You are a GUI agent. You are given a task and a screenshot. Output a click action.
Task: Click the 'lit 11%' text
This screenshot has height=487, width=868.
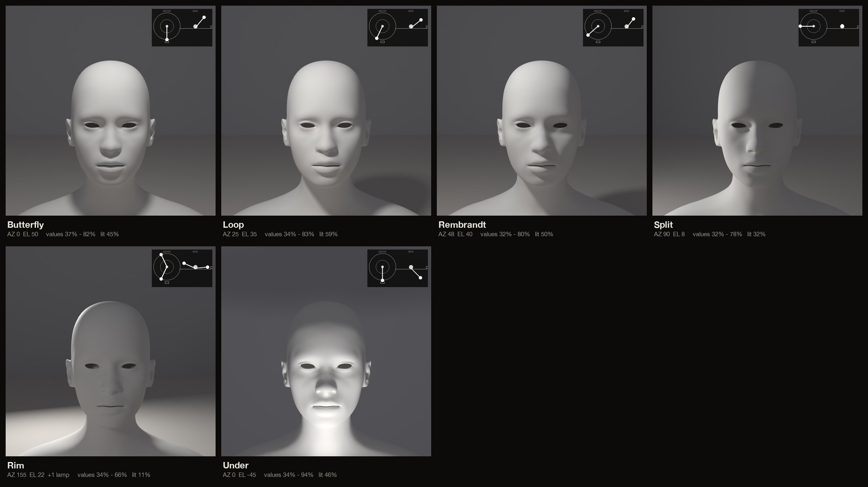coord(141,475)
